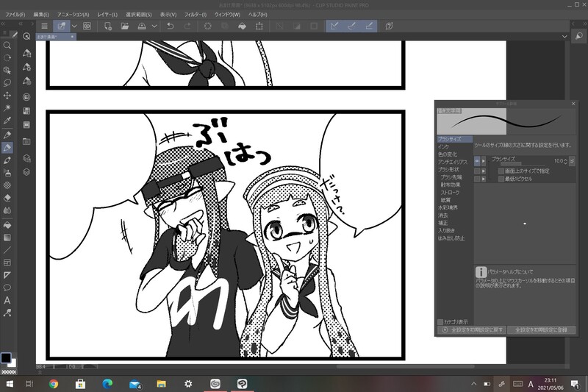Select the Brush tool
Viewport: 588px width, 392px height.
[7, 160]
